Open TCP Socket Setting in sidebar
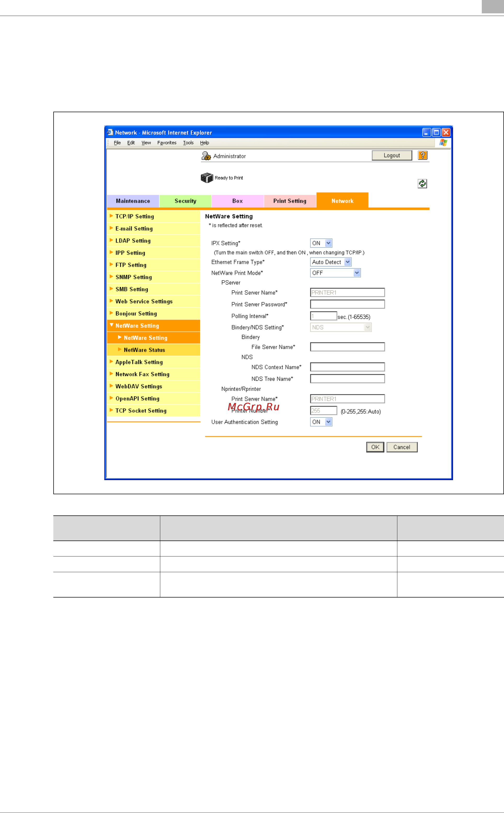Viewport: 504px width, 813px height. tap(154, 411)
